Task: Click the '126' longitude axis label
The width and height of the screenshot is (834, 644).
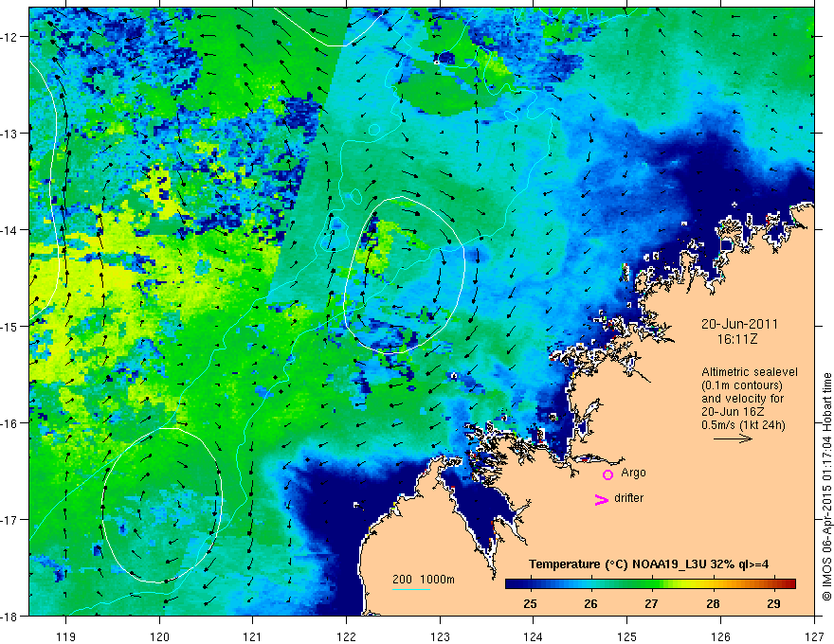Action: [720, 636]
